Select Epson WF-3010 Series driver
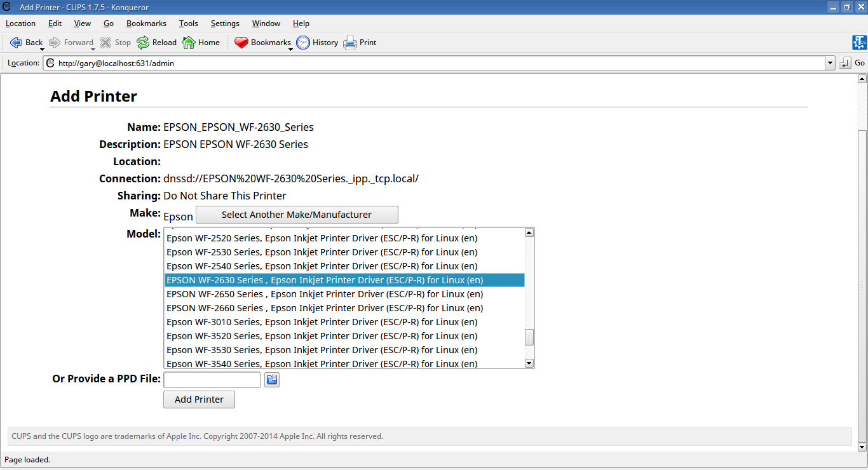The image size is (868, 470). tap(344, 322)
